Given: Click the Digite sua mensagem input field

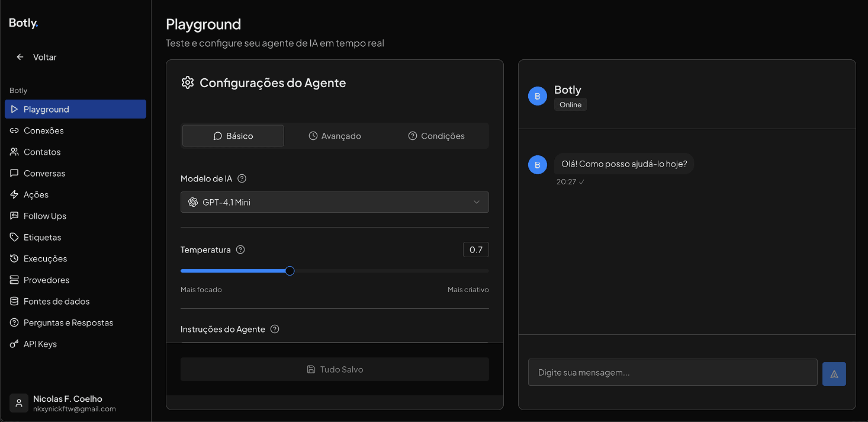Looking at the screenshot, I should (672, 373).
